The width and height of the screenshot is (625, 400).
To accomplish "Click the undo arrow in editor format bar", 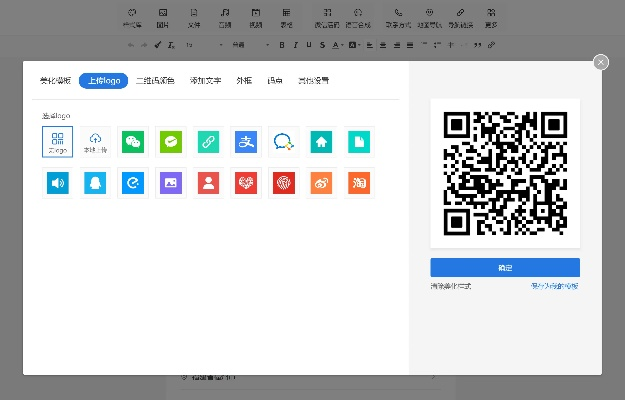I will tap(131, 45).
